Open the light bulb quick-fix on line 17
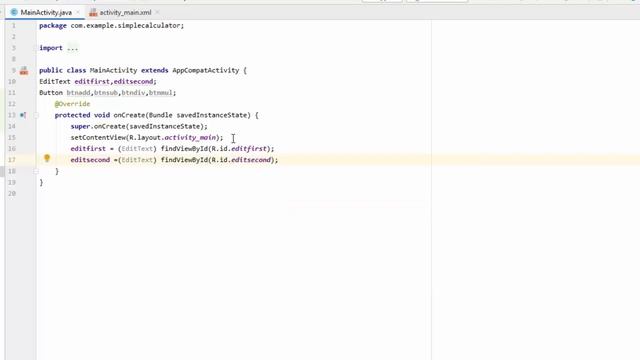Viewport: 640px width, 360px height. point(47,158)
